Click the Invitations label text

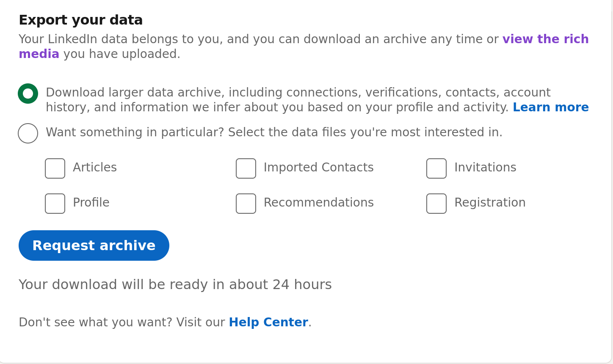click(485, 168)
